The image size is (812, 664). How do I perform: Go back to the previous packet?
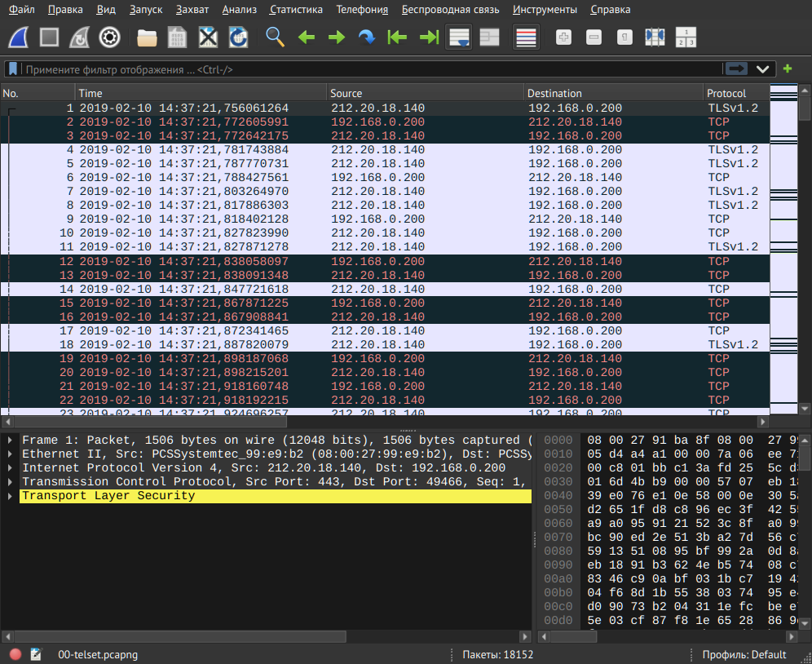307,38
